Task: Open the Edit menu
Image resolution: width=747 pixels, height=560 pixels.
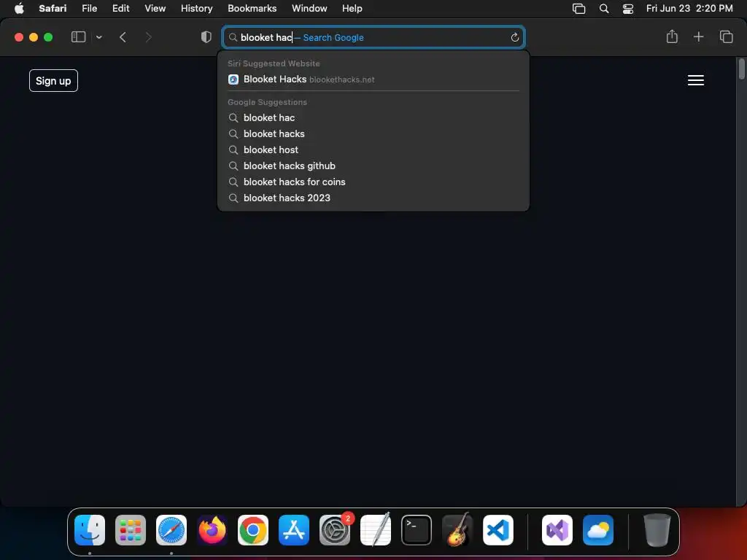Action: coord(120,9)
